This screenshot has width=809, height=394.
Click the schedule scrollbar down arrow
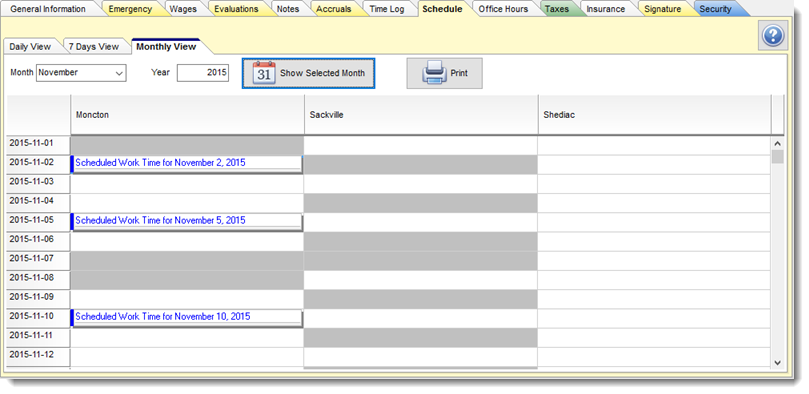pyautogui.click(x=778, y=363)
